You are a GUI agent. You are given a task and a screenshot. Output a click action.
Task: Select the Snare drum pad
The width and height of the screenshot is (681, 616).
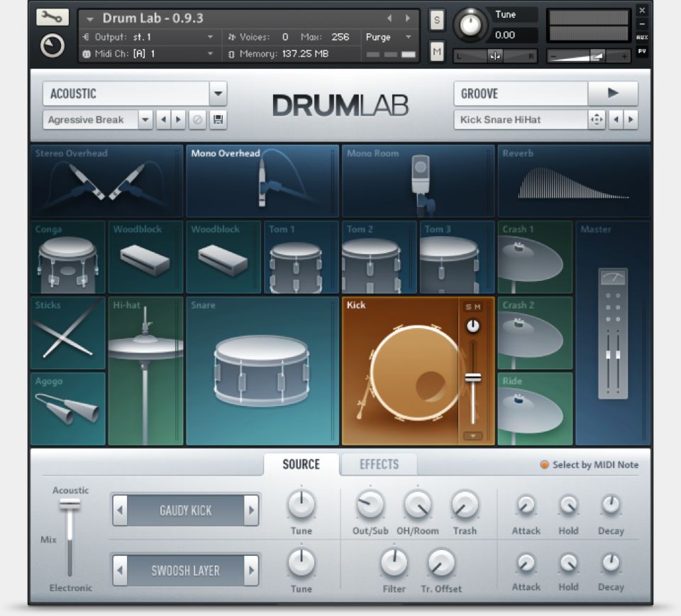click(x=262, y=371)
